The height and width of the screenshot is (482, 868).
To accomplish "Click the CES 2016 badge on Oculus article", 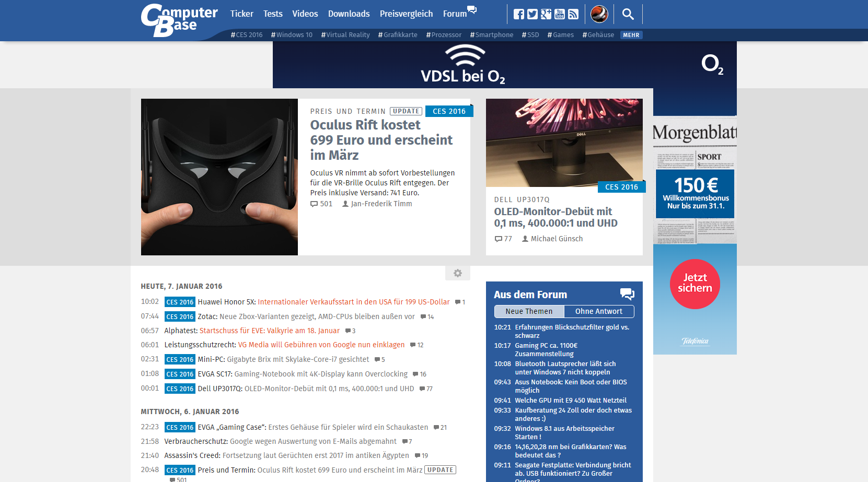I will [x=449, y=111].
